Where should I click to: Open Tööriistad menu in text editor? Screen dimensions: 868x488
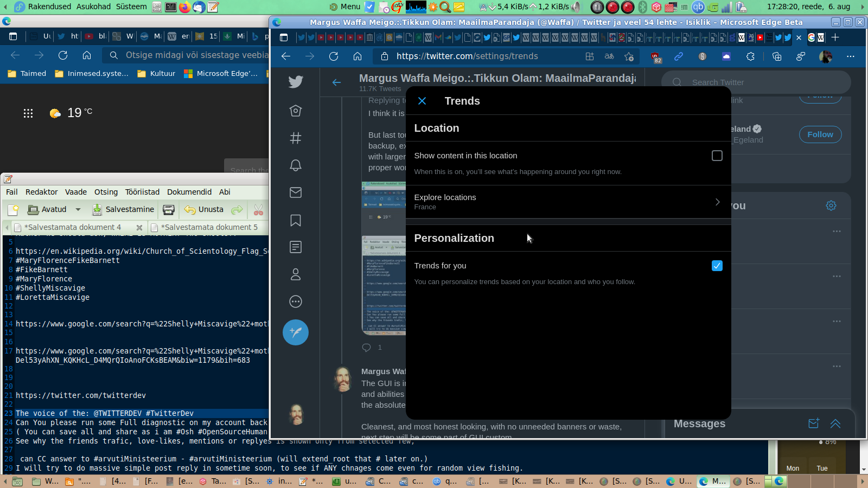coord(142,192)
